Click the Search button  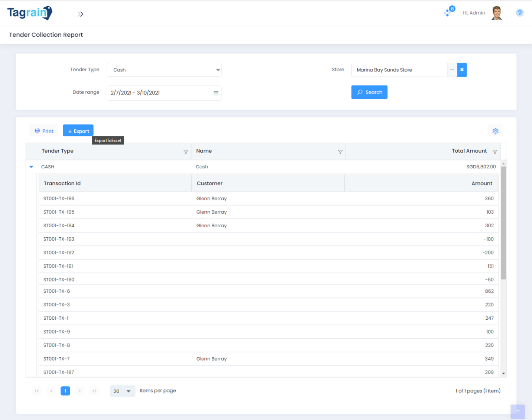369,92
